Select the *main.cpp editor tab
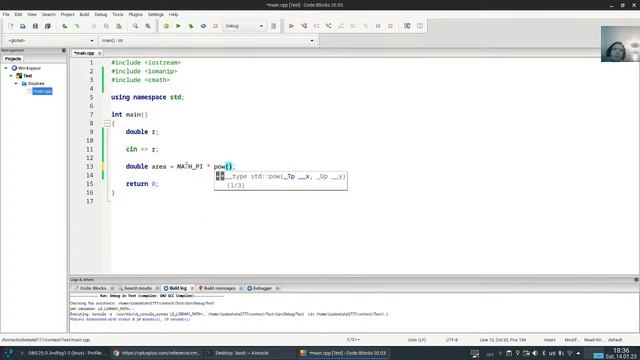Image resolution: width=640 pixels, height=360 pixels. click(84, 53)
